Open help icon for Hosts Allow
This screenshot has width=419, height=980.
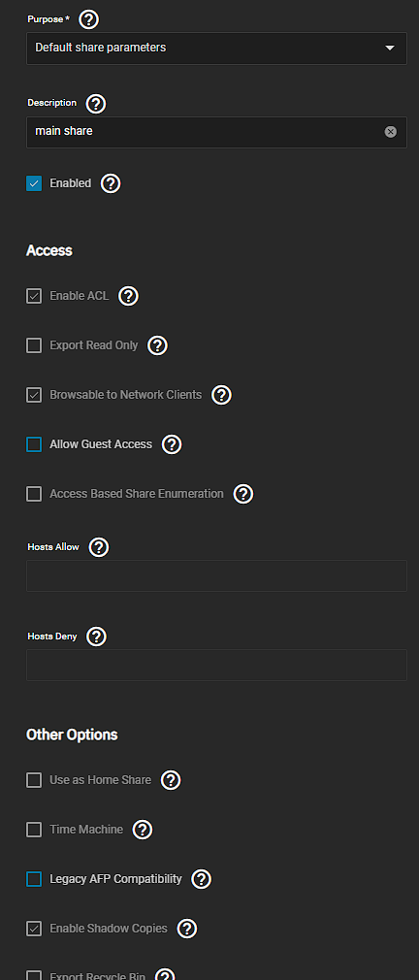pyautogui.click(x=99, y=547)
